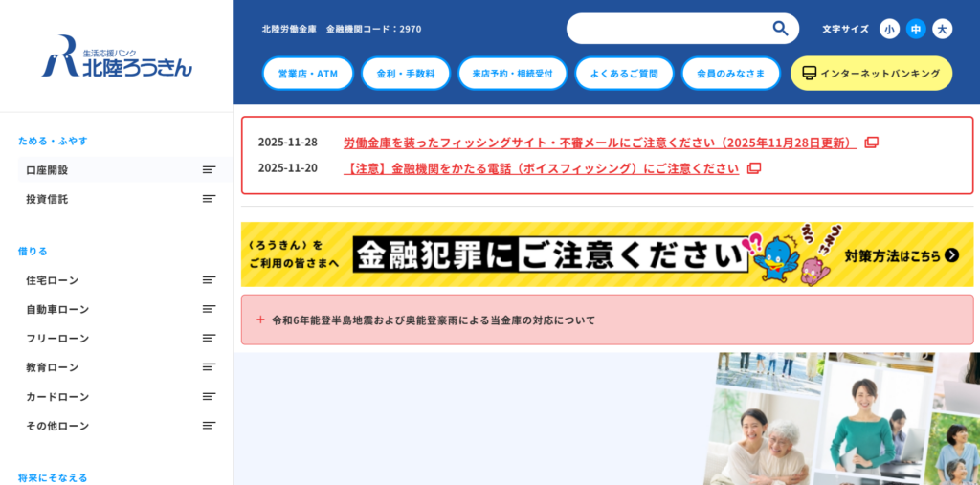This screenshot has width=980, height=485.
Task: Open menu lines icon next to 自動車ローン
Action: point(209,309)
